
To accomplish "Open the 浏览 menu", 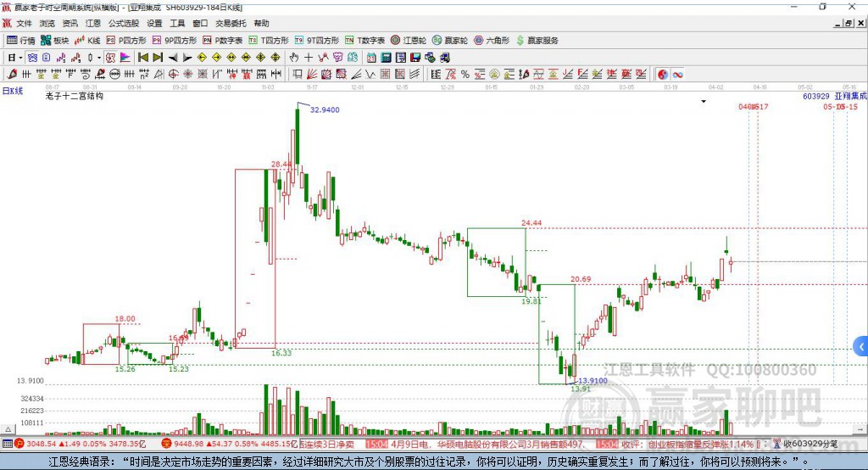I will [x=47, y=23].
